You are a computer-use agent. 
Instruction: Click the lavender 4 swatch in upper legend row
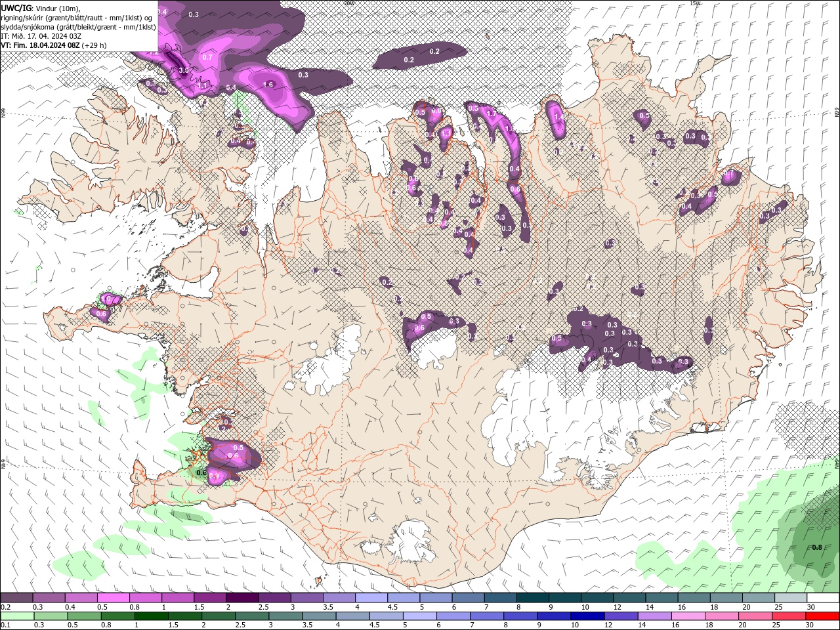tap(371, 598)
